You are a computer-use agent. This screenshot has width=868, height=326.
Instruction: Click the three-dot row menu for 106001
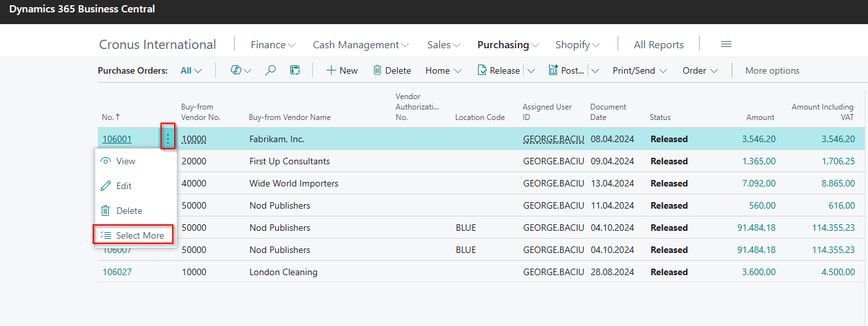168,138
